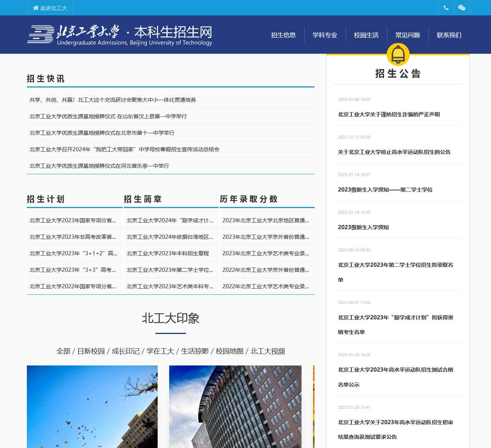Open the 2023级新生入学须知 announcement
The width and height of the screenshot is (491, 448).
coord(363,227)
